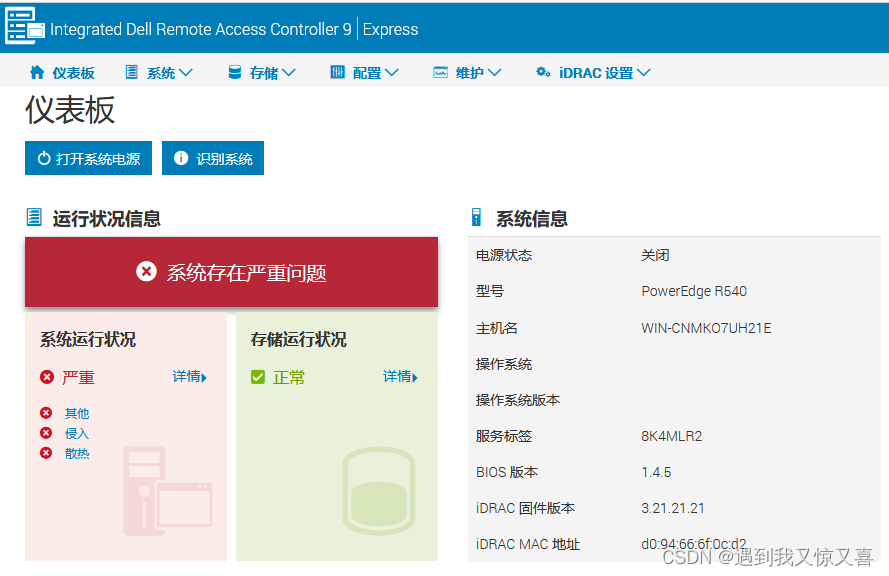Click the iDRAC firmware value 3.21.21.21
The image size is (889, 576).
(x=673, y=508)
